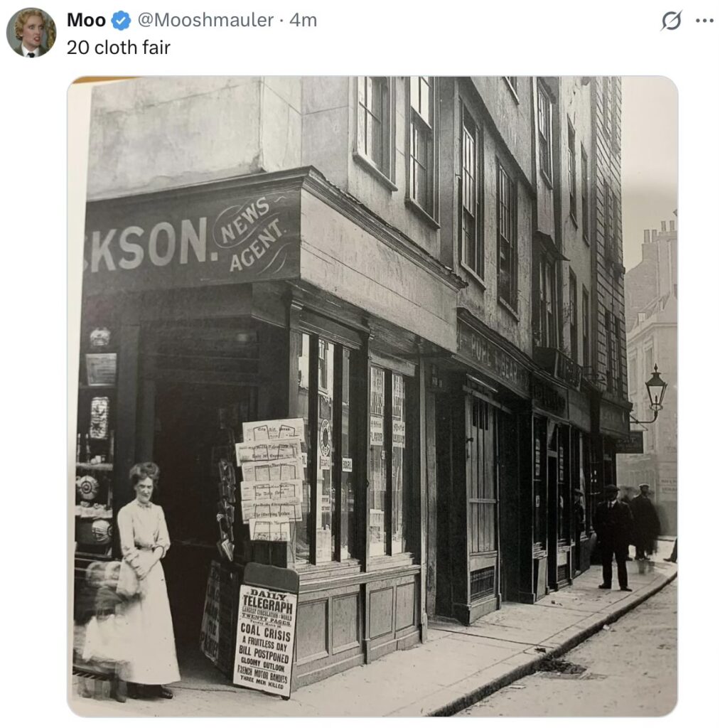Click the tweet text 20 cloth fair
720x728 pixels.
119,48
